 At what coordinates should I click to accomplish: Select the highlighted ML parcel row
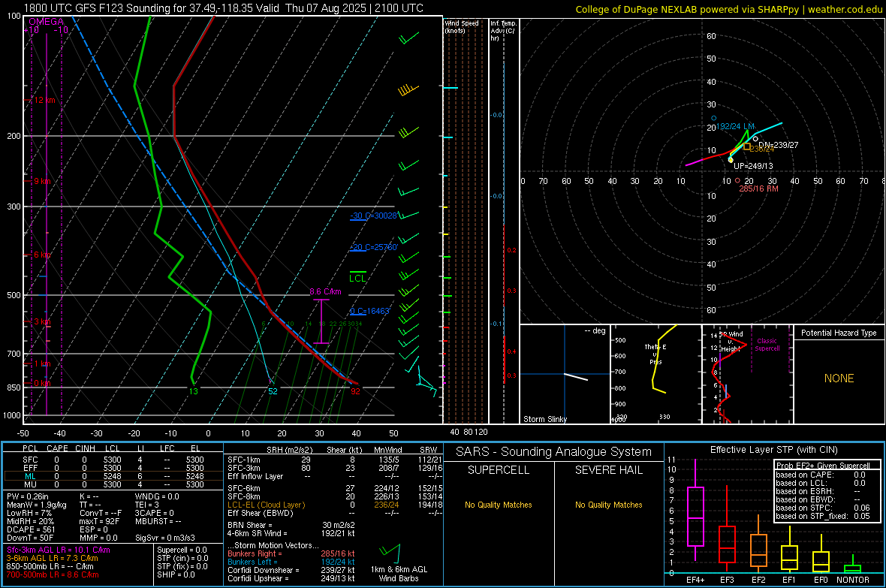(113, 476)
